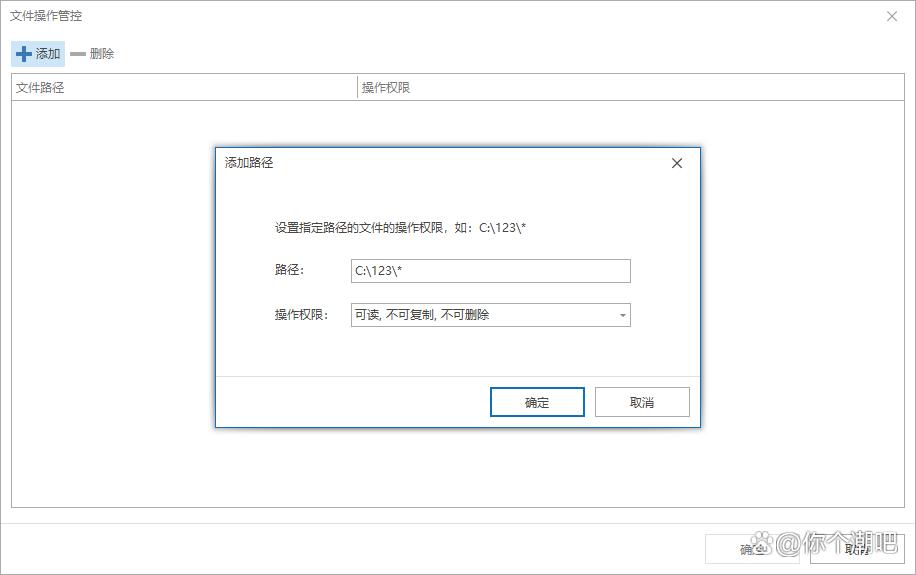Click the 添加 (add) toolbar button
This screenshot has width=916, height=575.
(38, 54)
